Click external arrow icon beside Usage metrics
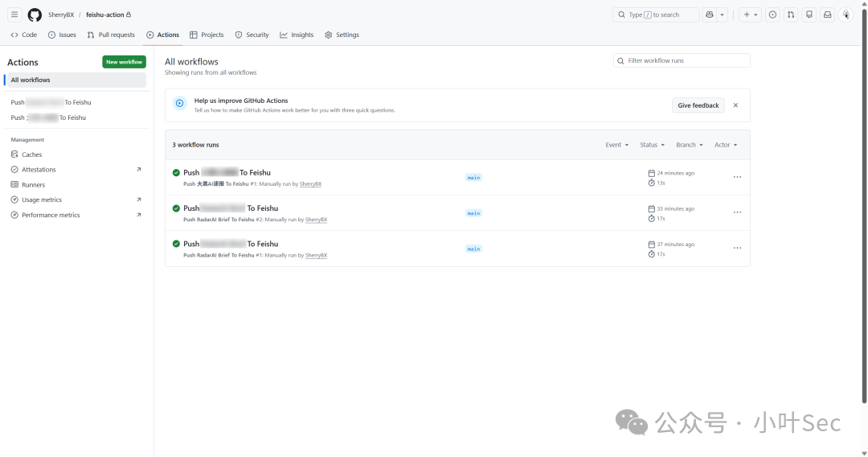 [139, 200]
